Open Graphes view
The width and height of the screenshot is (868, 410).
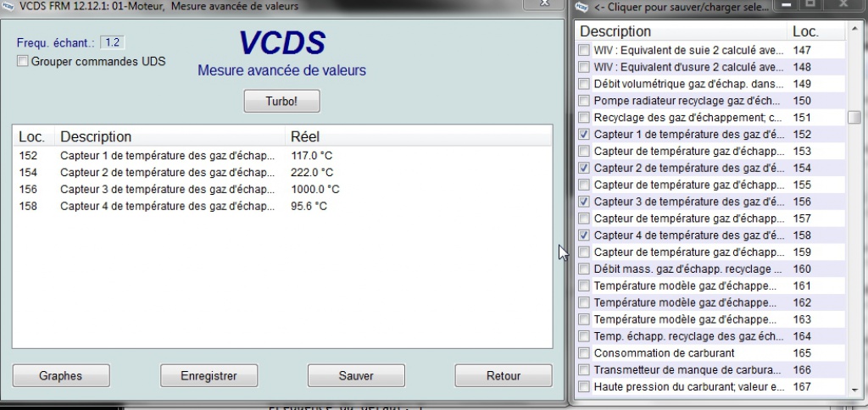(x=61, y=376)
